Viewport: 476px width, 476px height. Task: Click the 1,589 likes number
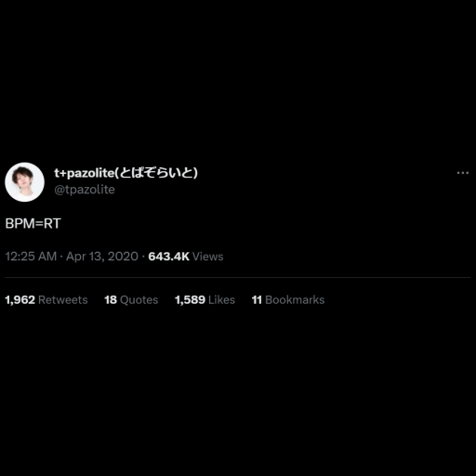pyautogui.click(x=190, y=299)
